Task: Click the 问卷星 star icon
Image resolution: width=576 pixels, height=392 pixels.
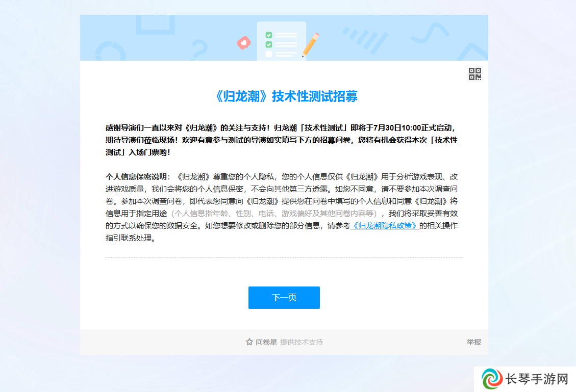Action: point(249,342)
